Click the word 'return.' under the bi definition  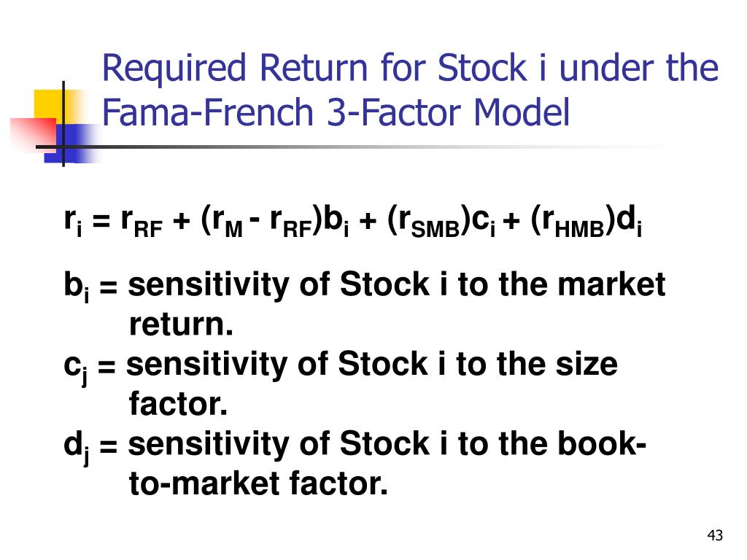[x=181, y=324]
